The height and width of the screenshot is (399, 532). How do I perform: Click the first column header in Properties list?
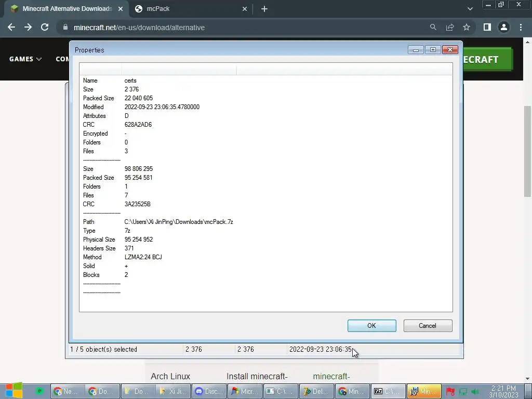pyautogui.click(x=100, y=69)
